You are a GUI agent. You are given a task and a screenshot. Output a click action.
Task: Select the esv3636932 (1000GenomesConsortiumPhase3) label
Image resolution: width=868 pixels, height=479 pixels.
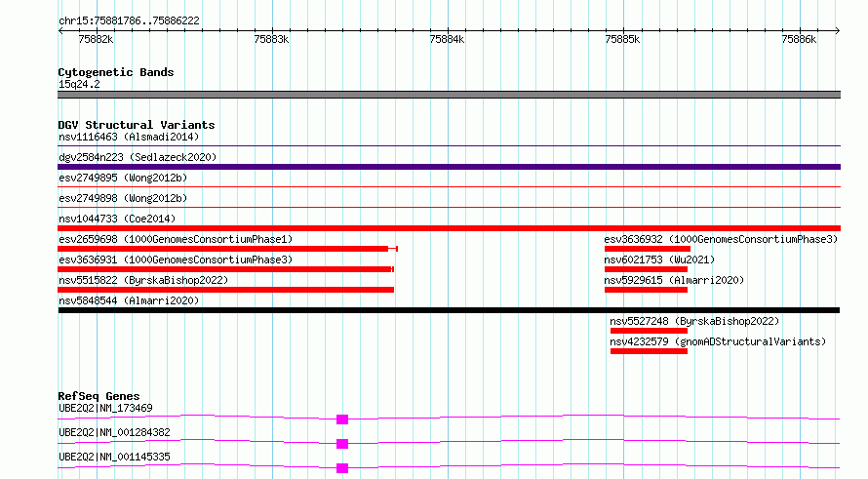pyautogui.click(x=721, y=239)
